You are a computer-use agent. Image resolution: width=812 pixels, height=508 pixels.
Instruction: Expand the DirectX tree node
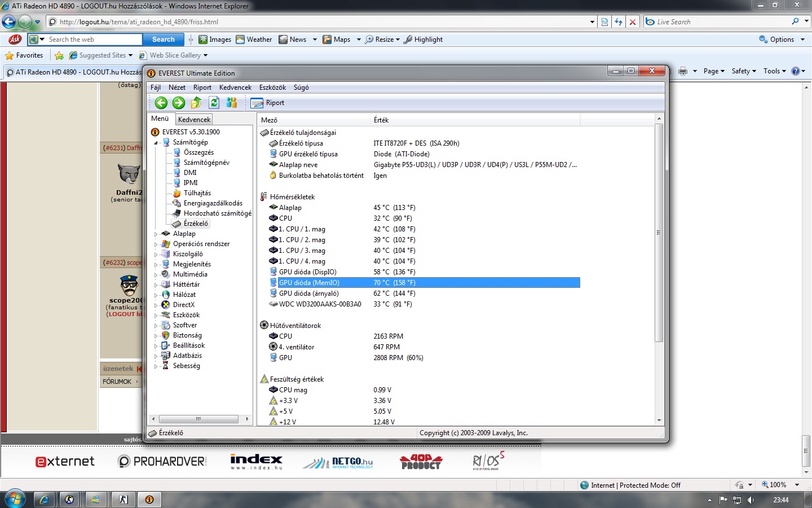(156, 305)
